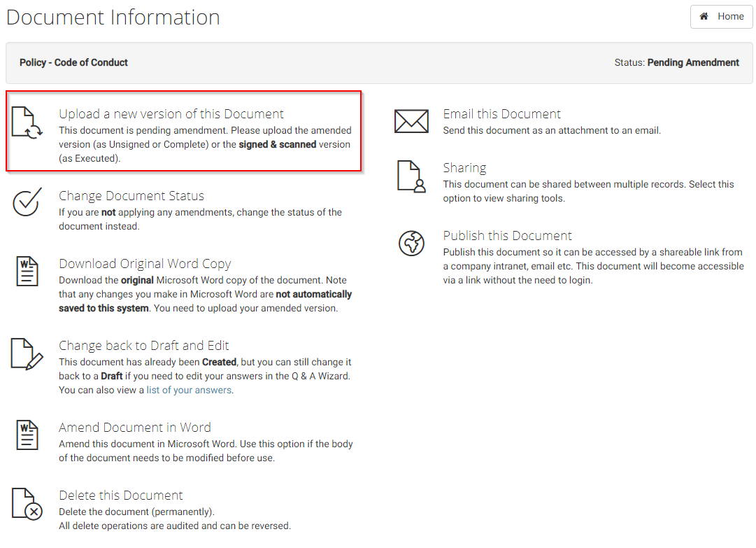This screenshot has height=548, width=756.
Task: Click the globe icon for Publish this Document
Action: point(411,244)
